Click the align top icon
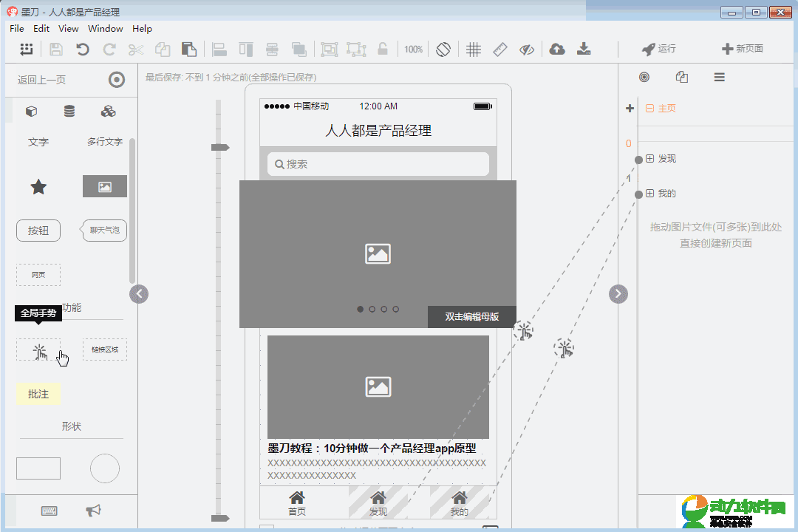The height and width of the screenshot is (532, 798). coord(246,49)
